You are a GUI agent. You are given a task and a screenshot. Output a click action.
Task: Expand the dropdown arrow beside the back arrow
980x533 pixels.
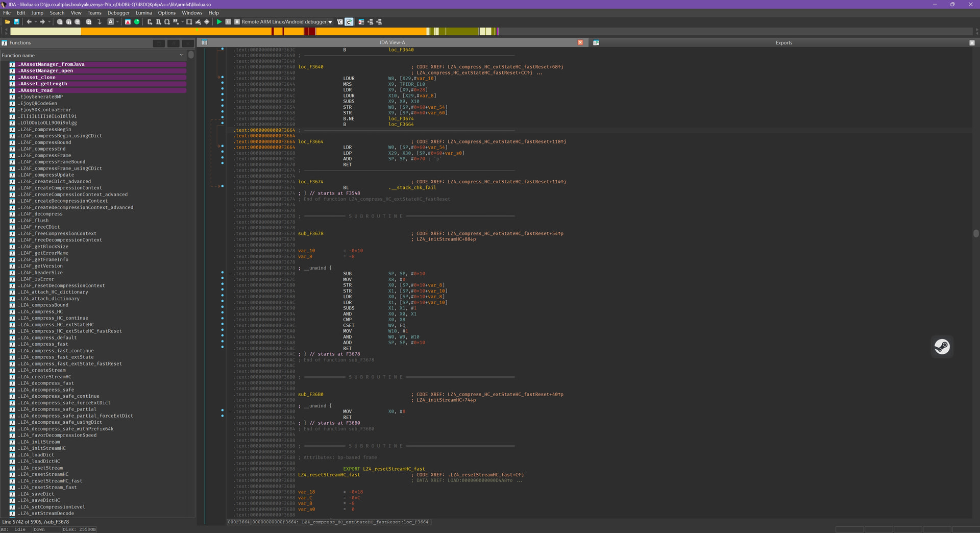(36, 22)
